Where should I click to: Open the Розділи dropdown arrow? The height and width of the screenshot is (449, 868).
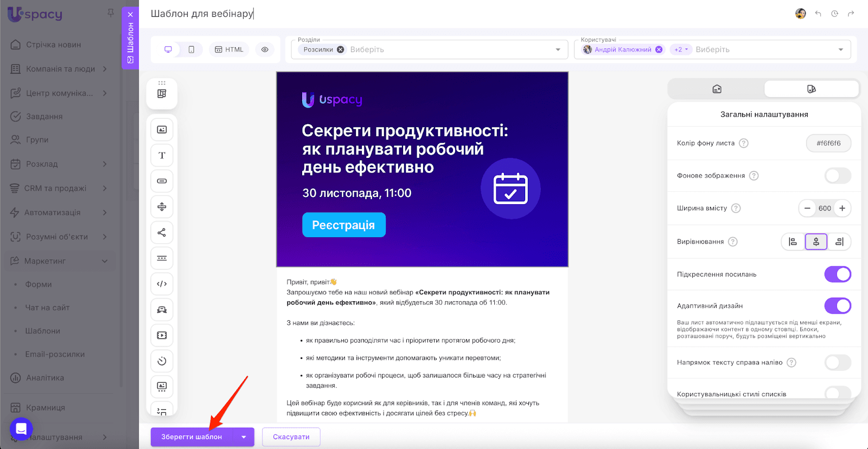click(558, 49)
